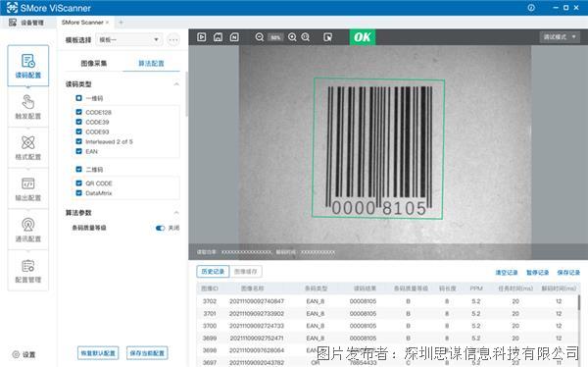
Task: Click the N-marked icon in the image toolbar
Action: point(234,37)
